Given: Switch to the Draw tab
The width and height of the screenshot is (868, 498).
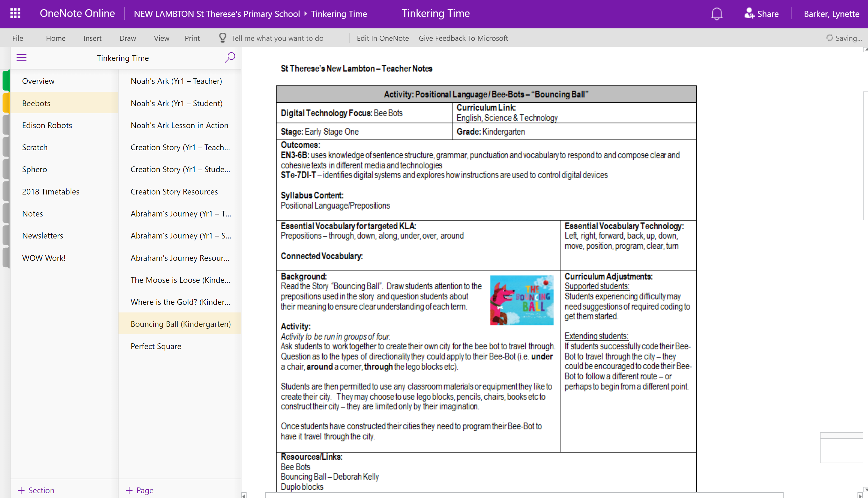Looking at the screenshot, I should pos(128,38).
